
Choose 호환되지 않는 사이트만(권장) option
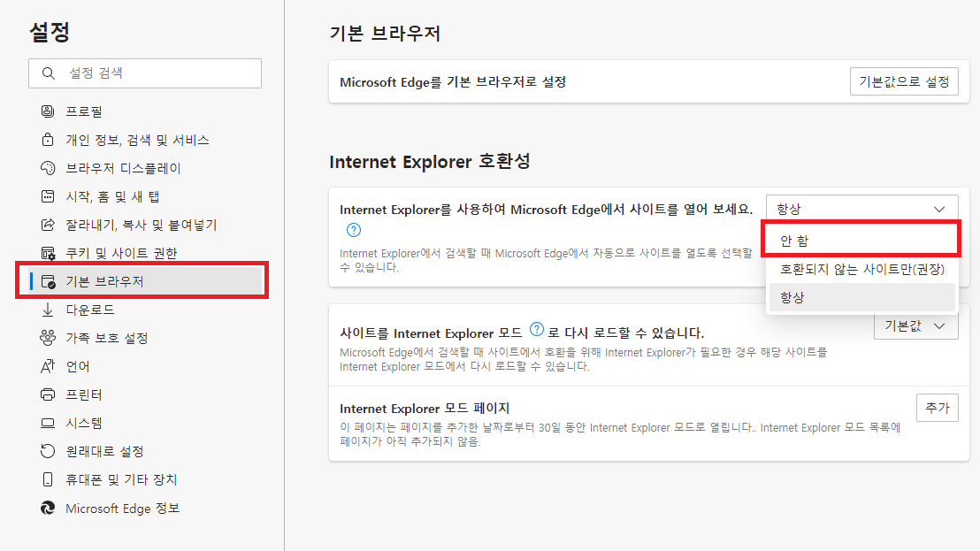pos(861,269)
